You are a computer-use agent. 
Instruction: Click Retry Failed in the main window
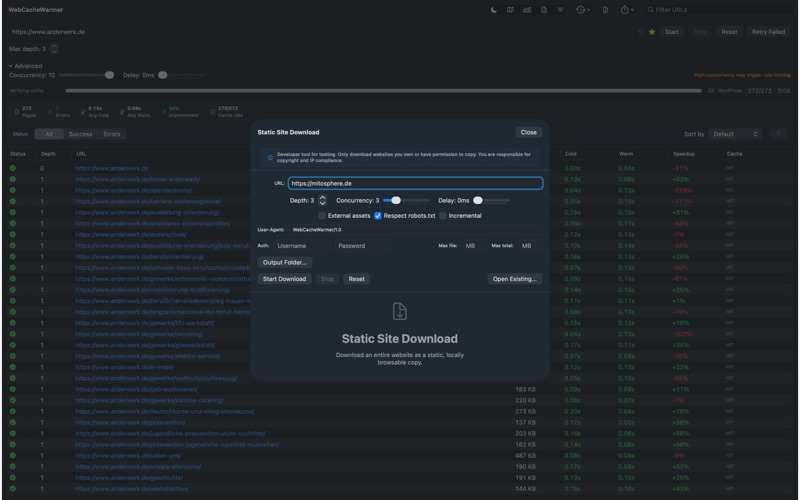768,32
